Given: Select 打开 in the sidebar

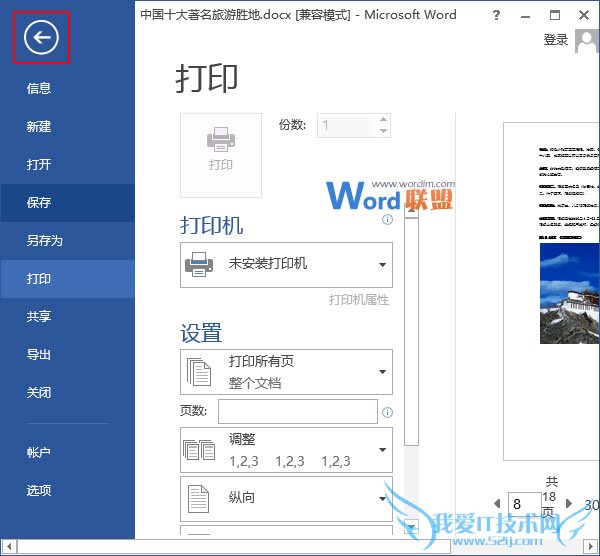Looking at the screenshot, I should (39, 165).
